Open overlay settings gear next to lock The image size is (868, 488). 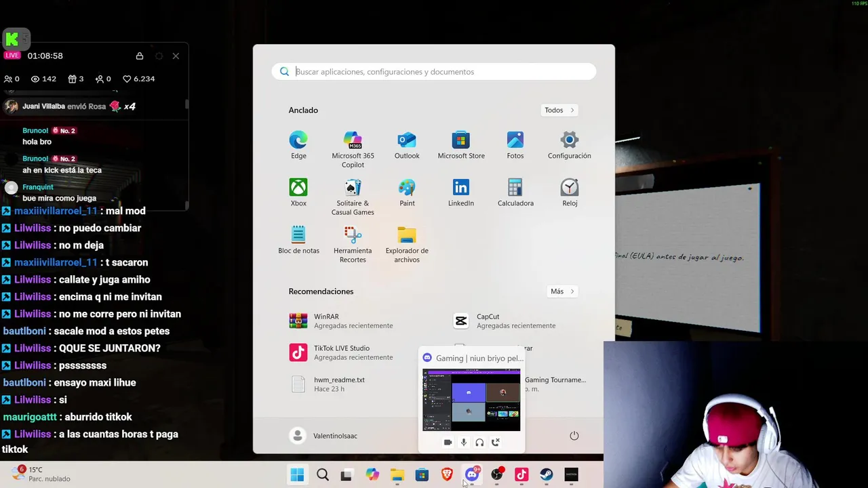pos(159,56)
